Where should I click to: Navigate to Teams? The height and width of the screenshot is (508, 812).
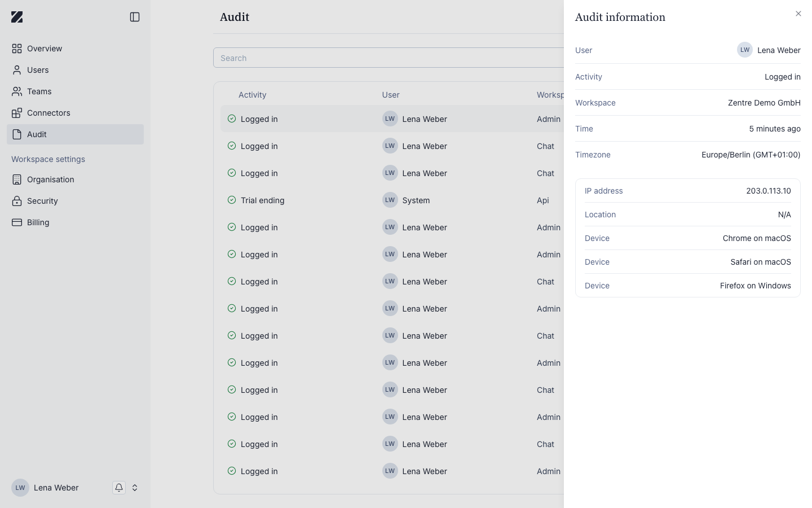[x=75, y=91]
